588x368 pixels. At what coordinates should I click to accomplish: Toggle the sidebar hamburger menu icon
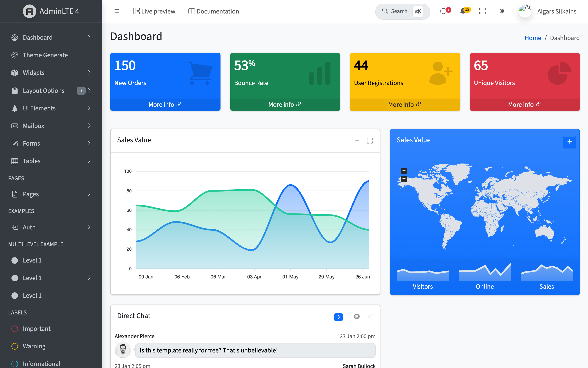point(117,11)
